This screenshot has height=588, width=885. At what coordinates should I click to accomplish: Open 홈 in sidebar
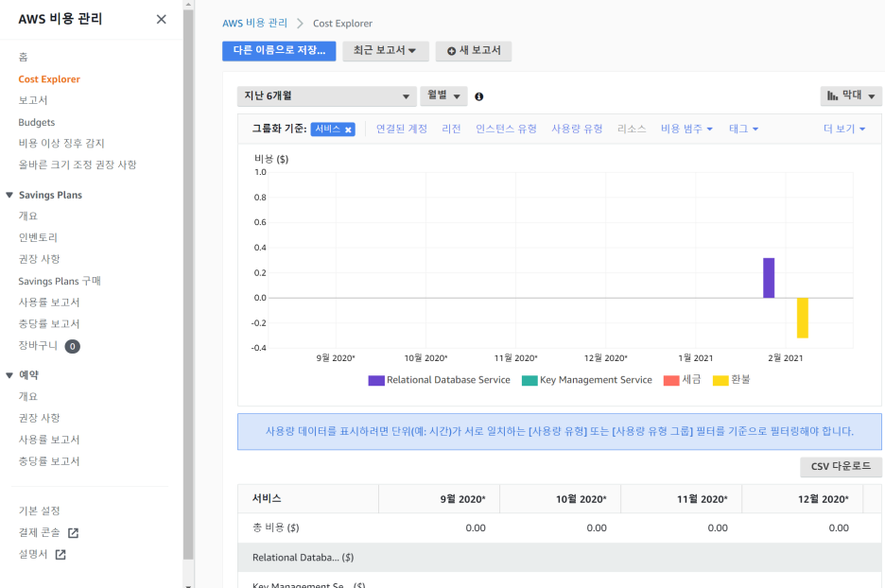tap(23, 57)
